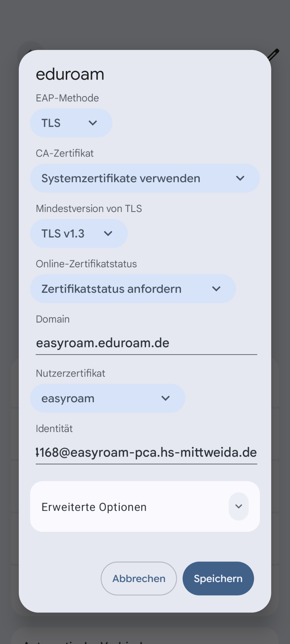290x644 pixels.
Task: Focus the Identität text field
Action: click(x=146, y=452)
